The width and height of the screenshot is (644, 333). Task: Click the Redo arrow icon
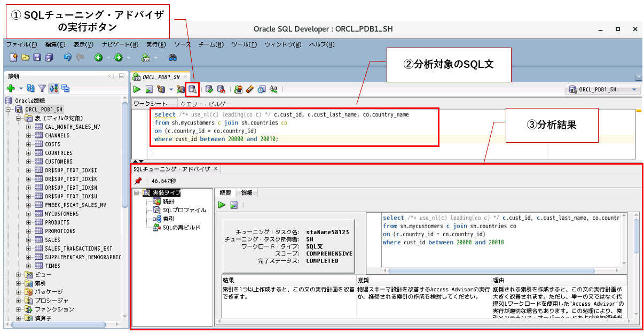click(80, 57)
